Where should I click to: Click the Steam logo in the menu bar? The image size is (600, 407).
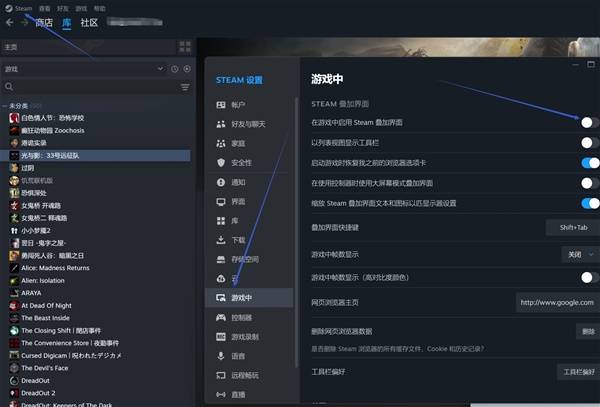click(8, 8)
